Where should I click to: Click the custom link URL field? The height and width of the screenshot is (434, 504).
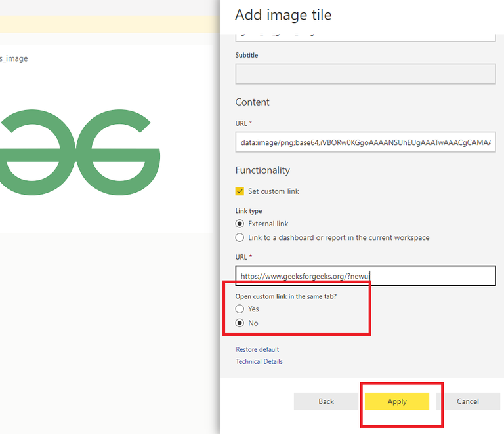(x=366, y=276)
